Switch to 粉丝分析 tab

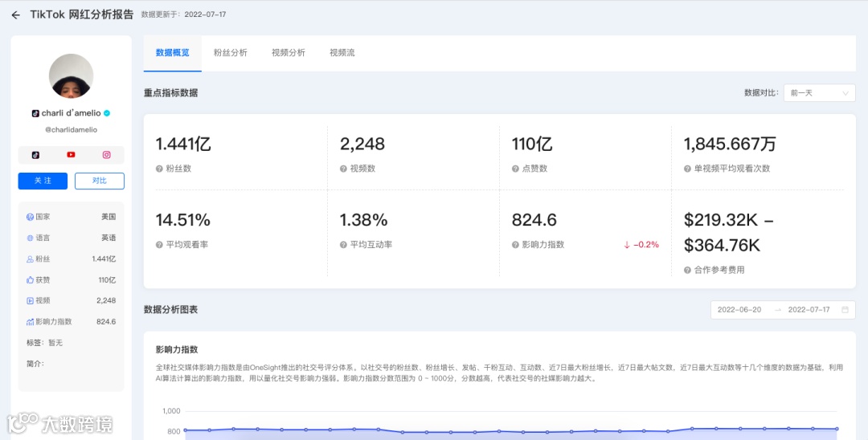(231, 53)
